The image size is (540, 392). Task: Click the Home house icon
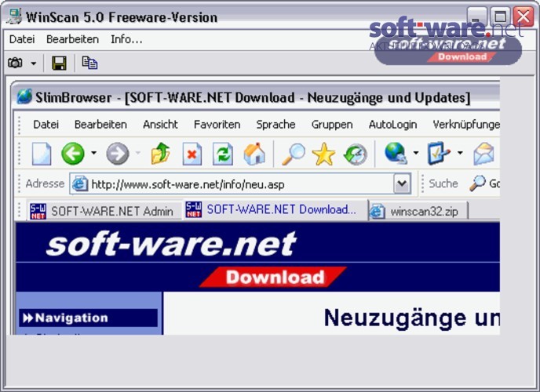click(x=254, y=154)
